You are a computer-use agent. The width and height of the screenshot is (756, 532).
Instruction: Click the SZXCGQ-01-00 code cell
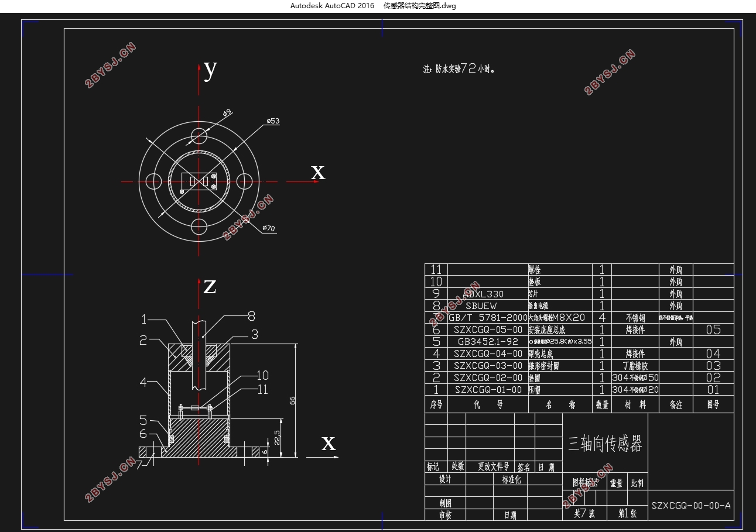point(488,390)
